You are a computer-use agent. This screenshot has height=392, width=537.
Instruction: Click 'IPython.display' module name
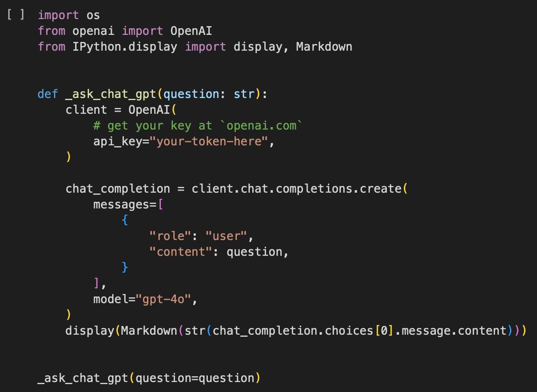pos(125,47)
